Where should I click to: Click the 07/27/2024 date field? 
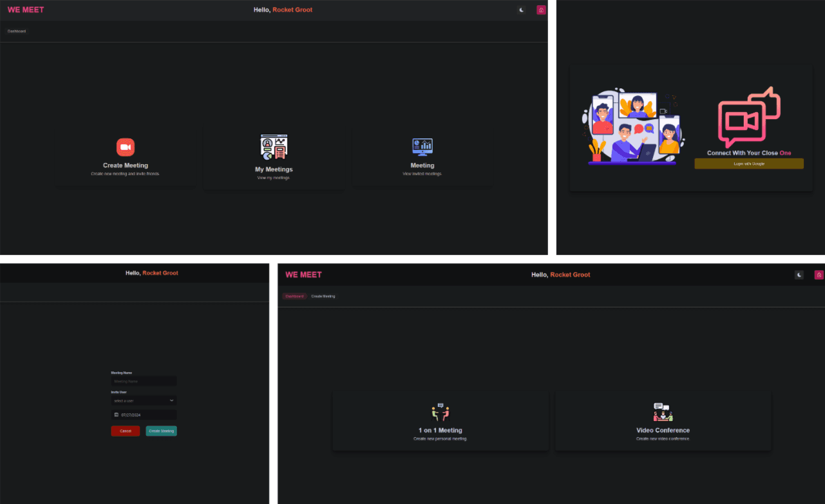(144, 415)
